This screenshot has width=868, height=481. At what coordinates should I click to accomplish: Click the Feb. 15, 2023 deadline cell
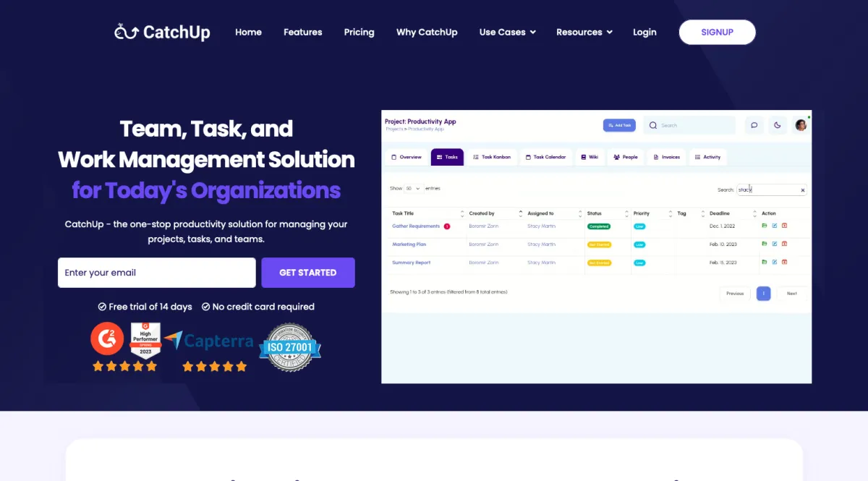point(723,263)
